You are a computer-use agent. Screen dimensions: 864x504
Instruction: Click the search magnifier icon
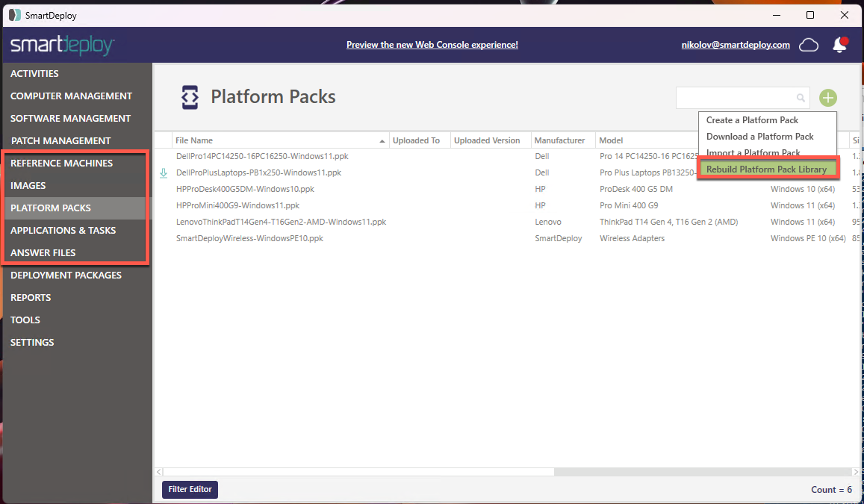tap(801, 98)
